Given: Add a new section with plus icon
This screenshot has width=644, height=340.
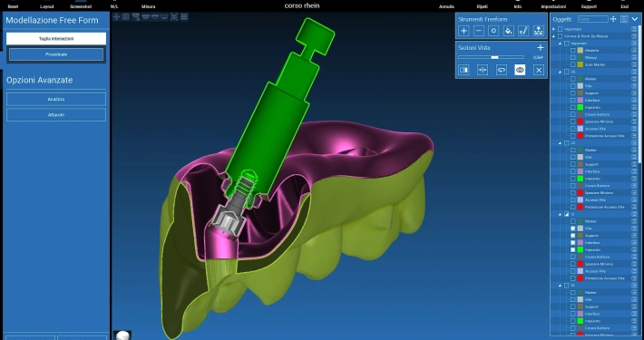Looking at the screenshot, I should 540,48.
